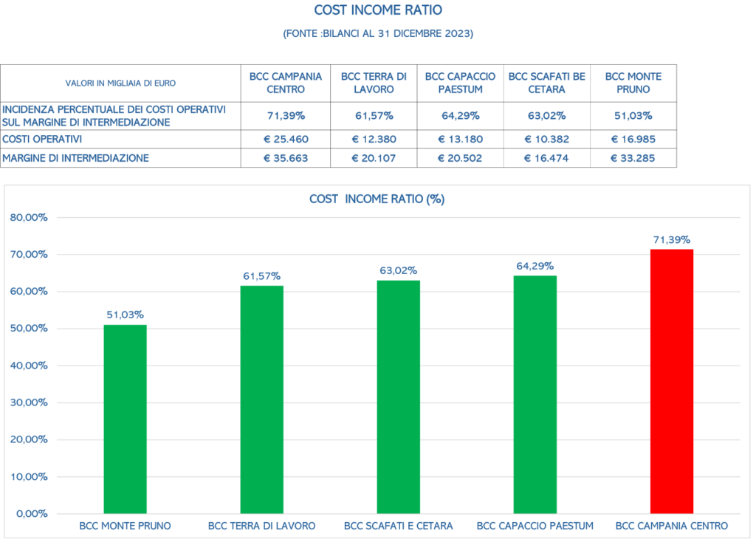The height and width of the screenshot is (545, 756).
Task: Select the 71,39% data label above the red bar
Action: pyautogui.click(x=672, y=240)
